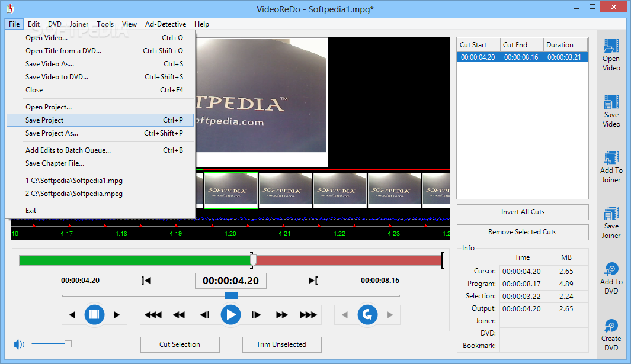This screenshot has height=364, width=631.
Task: Click the Add To DVD icon
Action: tap(611, 269)
